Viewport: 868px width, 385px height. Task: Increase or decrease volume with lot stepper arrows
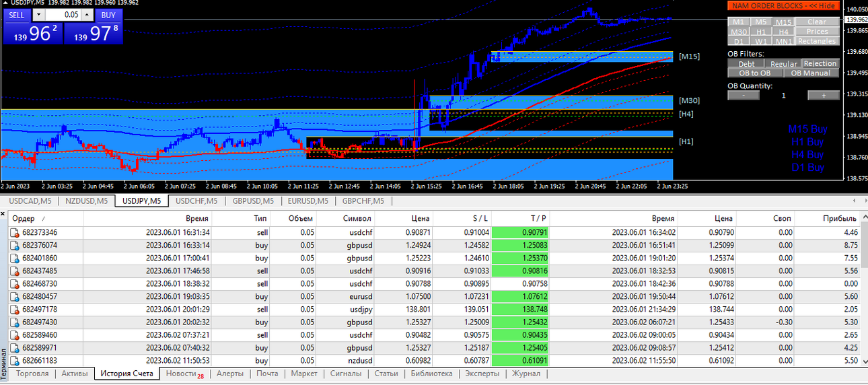[x=87, y=15]
